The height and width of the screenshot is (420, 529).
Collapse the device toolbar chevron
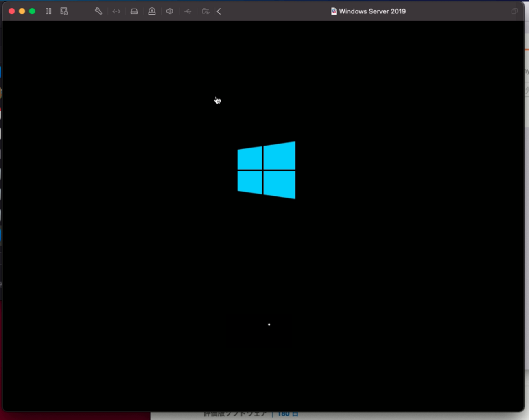(219, 11)
